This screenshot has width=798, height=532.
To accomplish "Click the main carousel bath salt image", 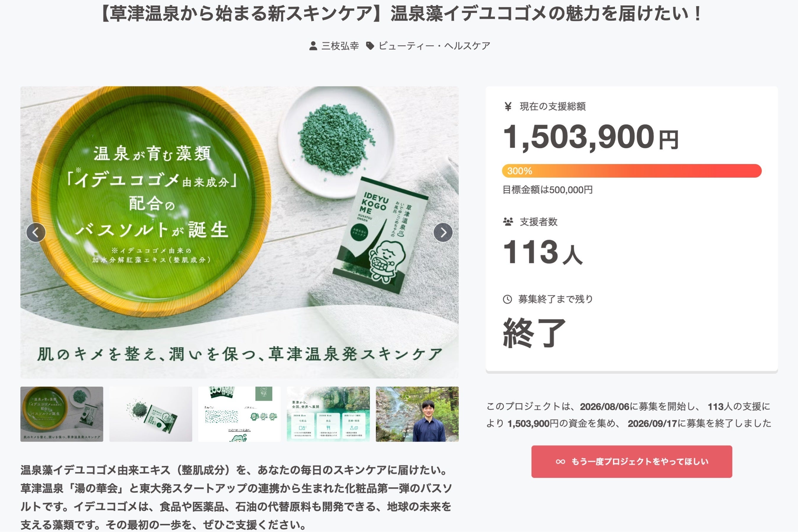I will [x=239, y=232].
